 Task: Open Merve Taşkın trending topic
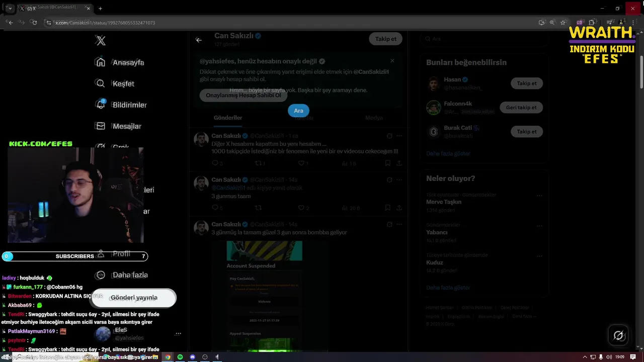click(x=444, y=202)
